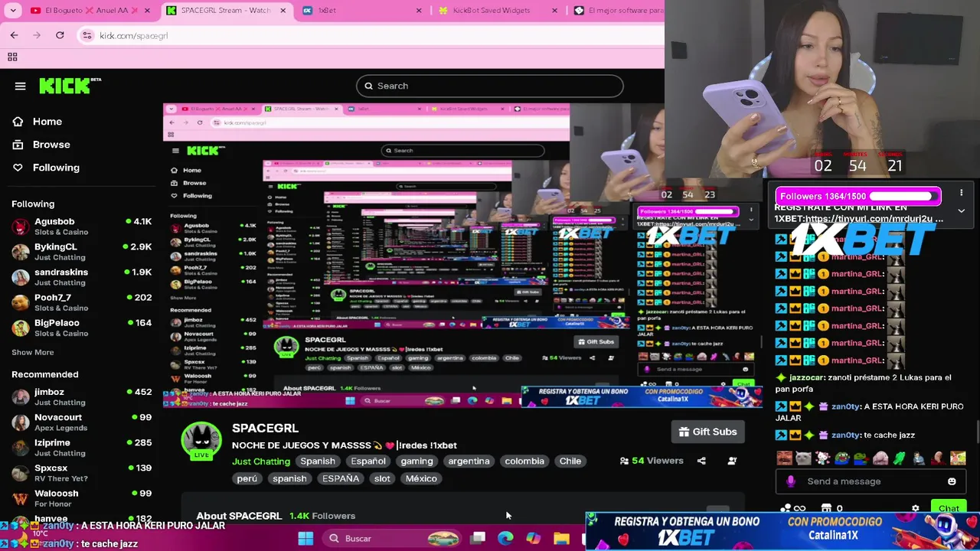Screen dimensions: 980x551
Task: Open sandraskins channel in Following list
Action: point(82,277)
